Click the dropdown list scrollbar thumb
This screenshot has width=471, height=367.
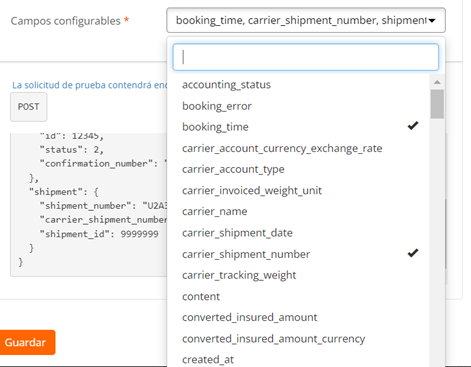pos(437,104)
